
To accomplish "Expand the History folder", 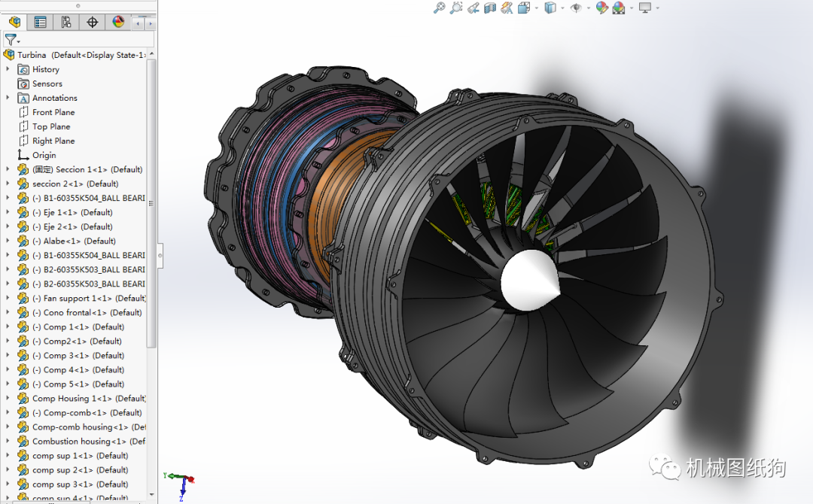I will click(x=8, y=69).
